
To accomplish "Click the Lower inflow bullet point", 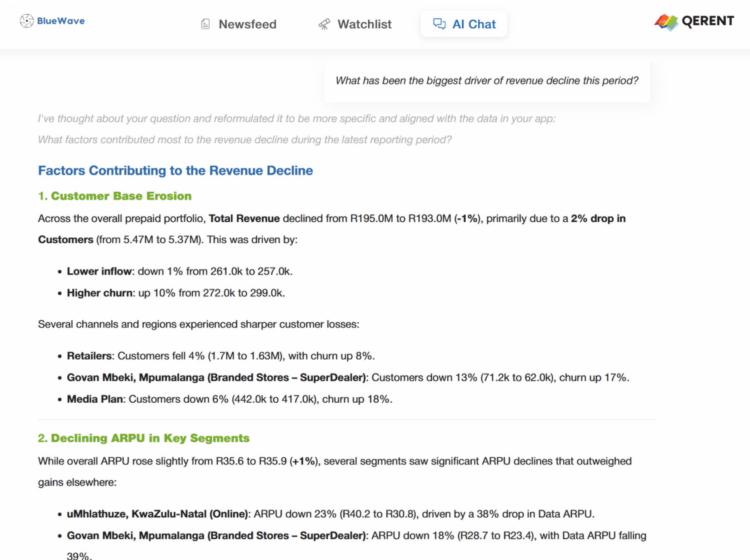I will [180, 271].
